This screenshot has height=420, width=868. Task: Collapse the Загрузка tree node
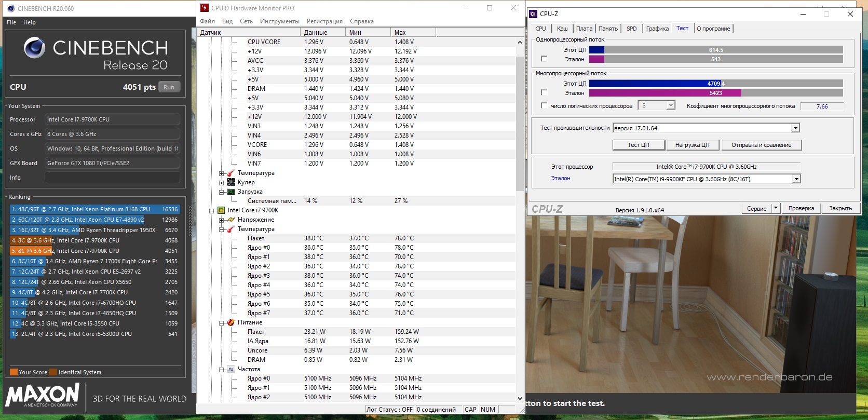(x=221, y=192)
